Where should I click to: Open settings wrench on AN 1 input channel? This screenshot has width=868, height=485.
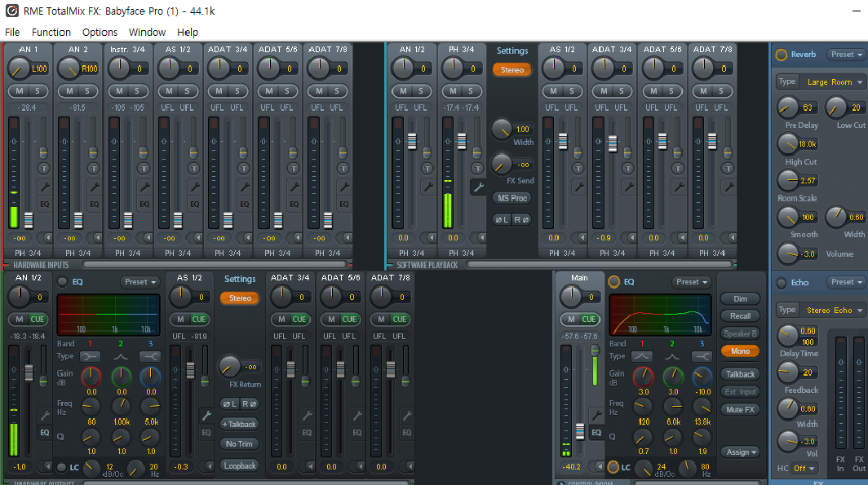[44, 187]
